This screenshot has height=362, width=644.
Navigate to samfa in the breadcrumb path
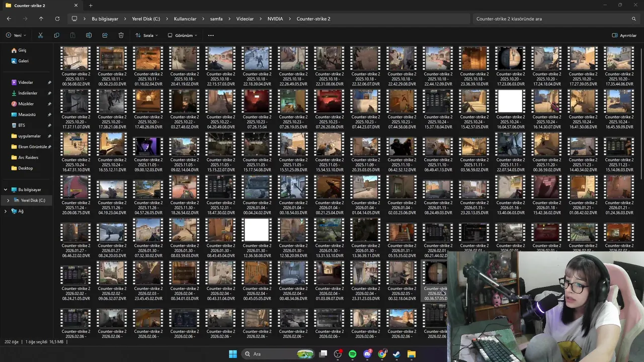pos(216,19)
